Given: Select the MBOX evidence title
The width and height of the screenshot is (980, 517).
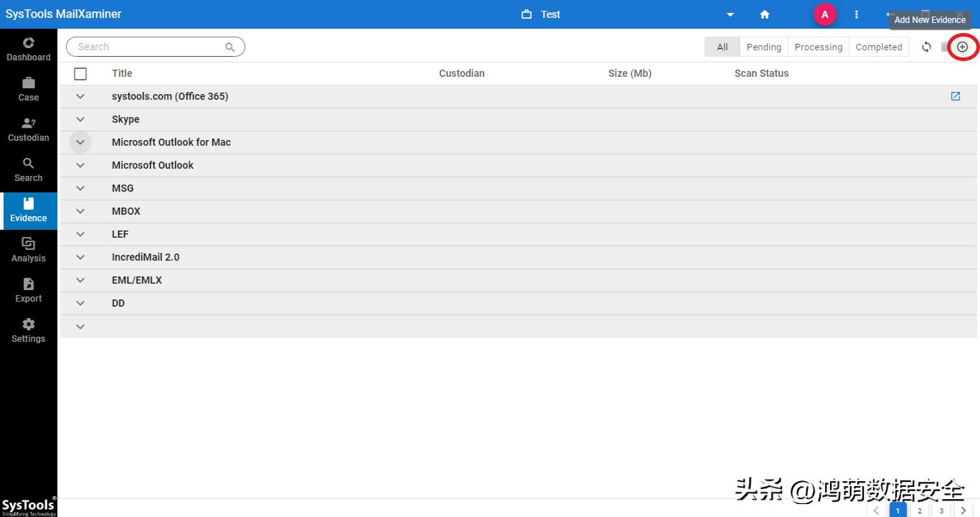Looking at the screenshot, I should (126, 211).
